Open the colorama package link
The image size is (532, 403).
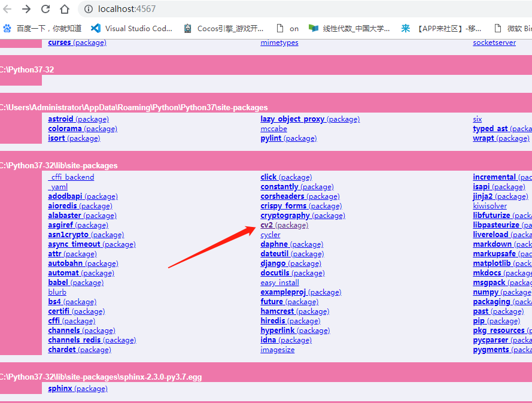pyautogui.click(x=83, y=129)
